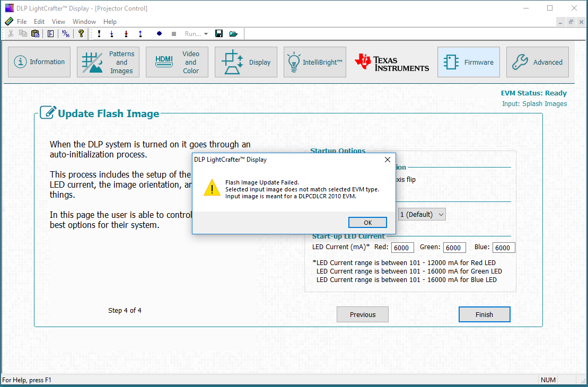Click the Red LED current field

pyautogui.click(x=402, y=248)
